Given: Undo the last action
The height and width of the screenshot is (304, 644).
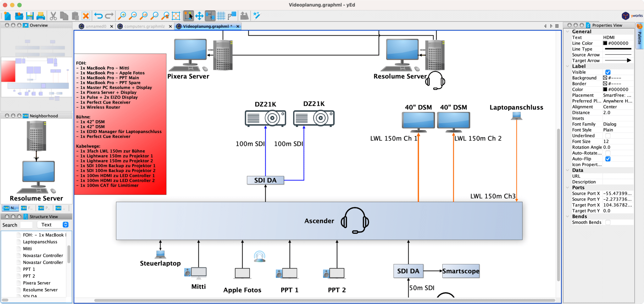Looking at the screenshot, I should 98,16.
